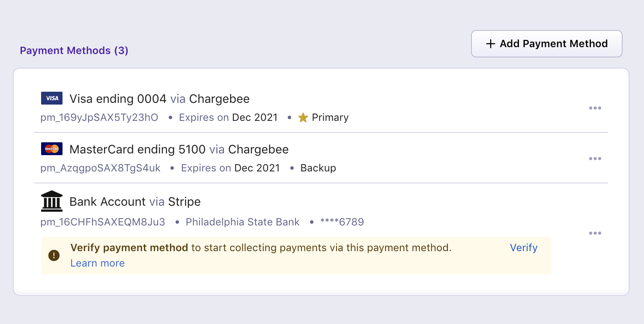Click the warning exclamation icon in the banner

point(54,256)
